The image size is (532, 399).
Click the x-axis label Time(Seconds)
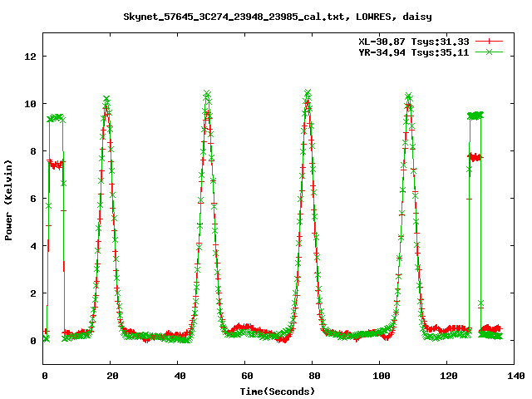coord(278,392)
